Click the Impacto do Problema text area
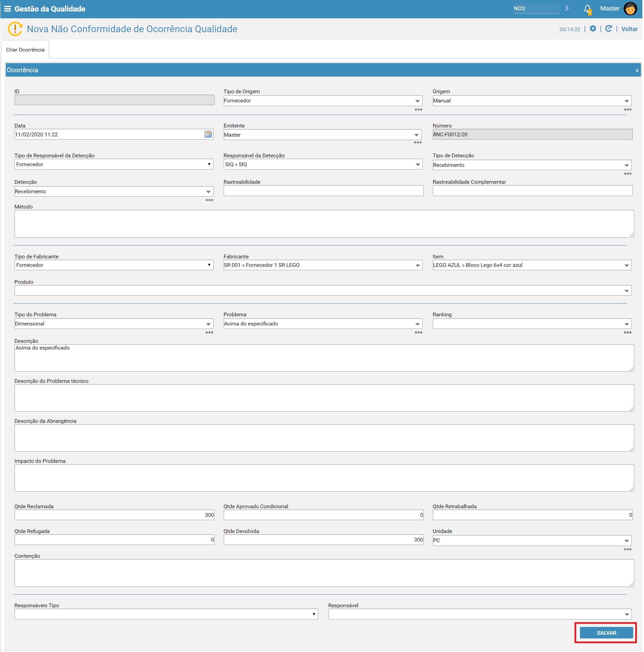The width and height of the screenshot is (644, 652). click(x=324, y=478)
